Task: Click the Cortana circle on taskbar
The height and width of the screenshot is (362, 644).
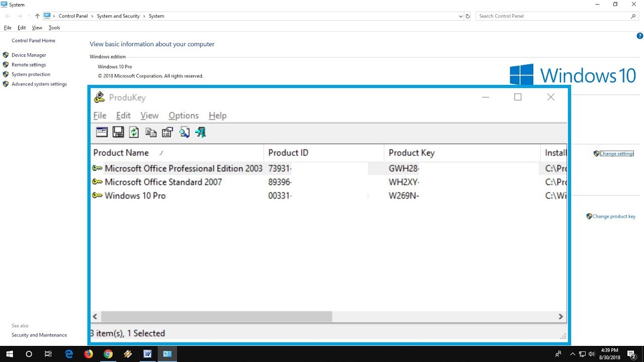Action: [x=29, y=354]
